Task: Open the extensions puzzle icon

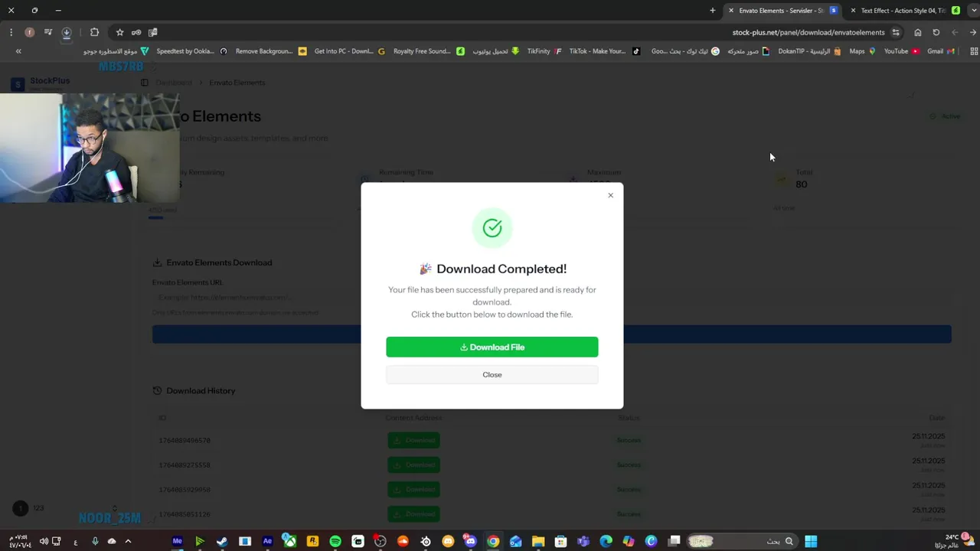Action: click(x=94, y=32)
